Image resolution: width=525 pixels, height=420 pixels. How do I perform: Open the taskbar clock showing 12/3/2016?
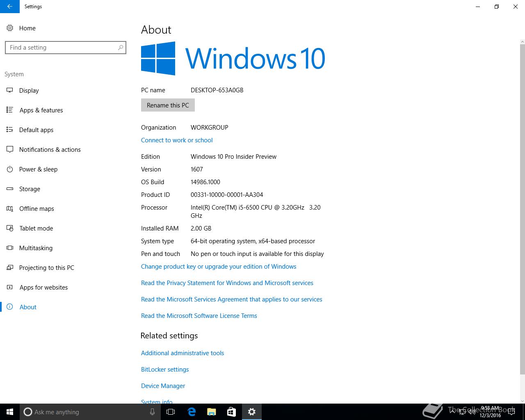tap(490, 412)
